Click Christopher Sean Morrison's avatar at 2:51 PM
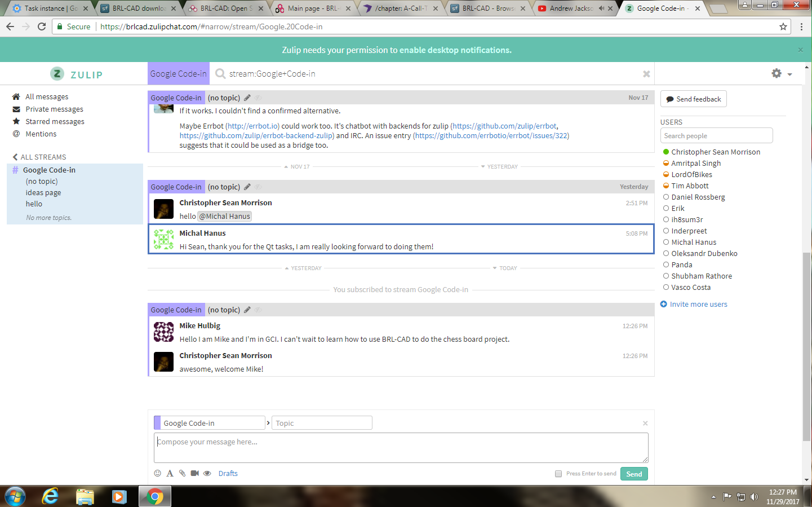Viewport: 812px width, 507px height. tap(163, 209)
